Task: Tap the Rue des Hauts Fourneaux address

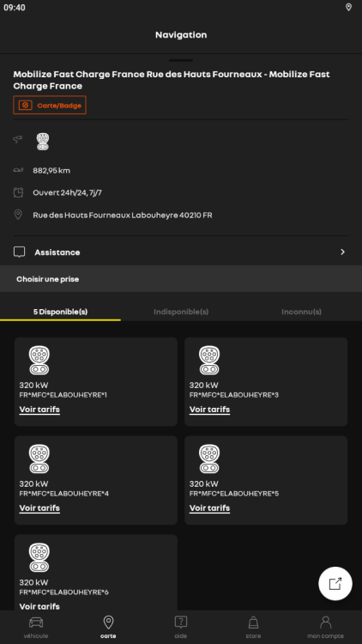Action: [123, 215]
